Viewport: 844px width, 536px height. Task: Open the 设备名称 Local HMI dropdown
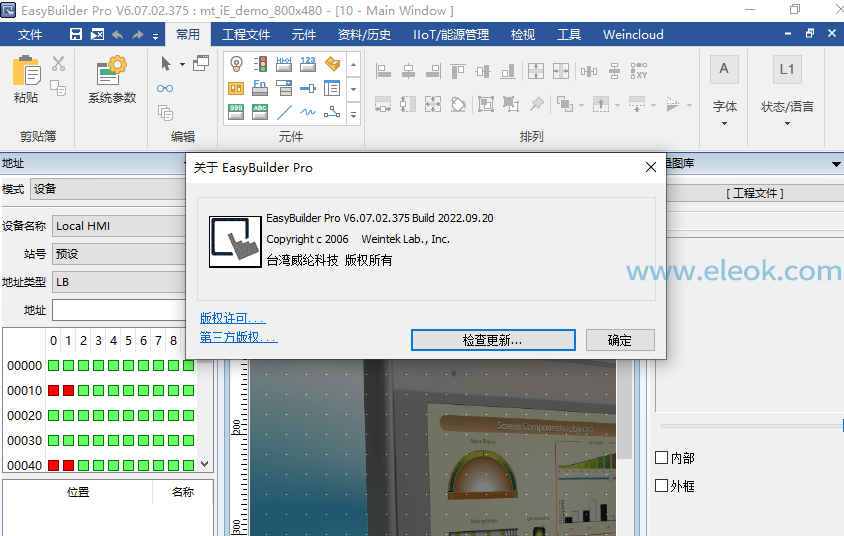coord(119,226)
